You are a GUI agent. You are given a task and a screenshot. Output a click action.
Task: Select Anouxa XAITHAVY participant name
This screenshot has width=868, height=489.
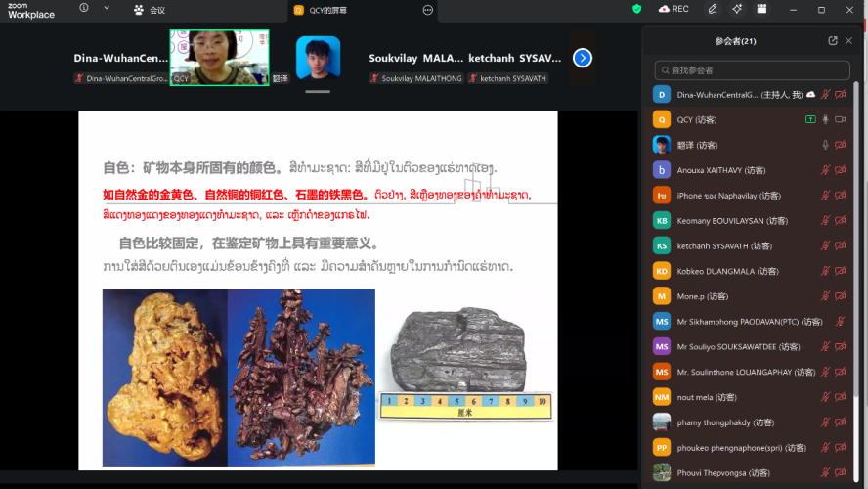click(x=721, y=170)
